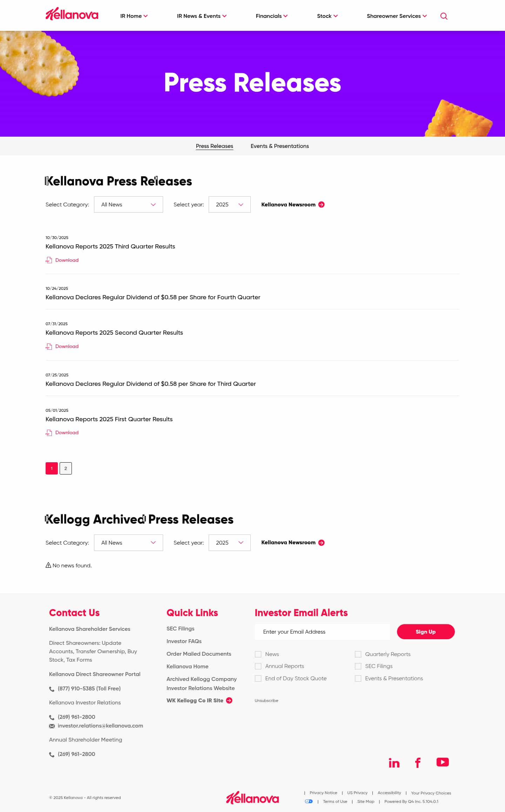This screenshot has width=505, height=812.
Task: Enable the Quarterly Reports checkbox
Action: pos(358,654)
